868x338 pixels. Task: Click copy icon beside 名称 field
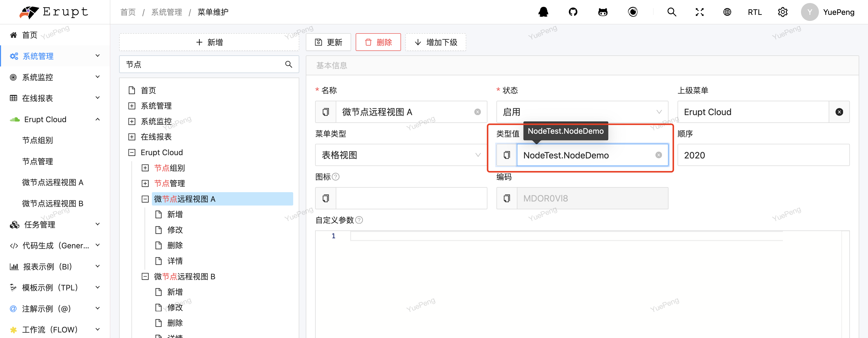(x=325, y=112)
